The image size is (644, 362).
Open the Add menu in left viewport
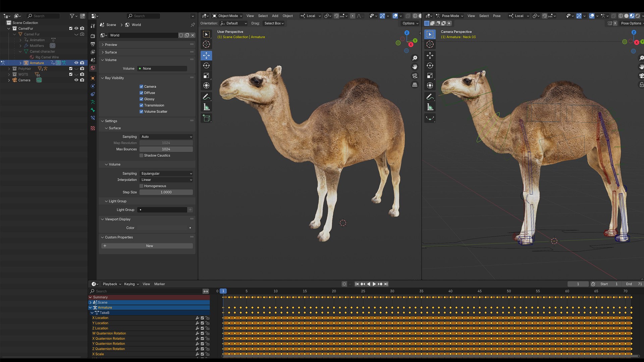[275, 16]
